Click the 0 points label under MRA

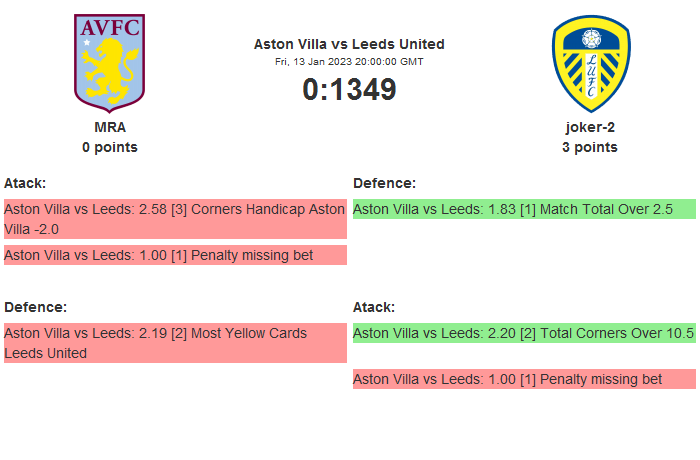coord(110,147)
